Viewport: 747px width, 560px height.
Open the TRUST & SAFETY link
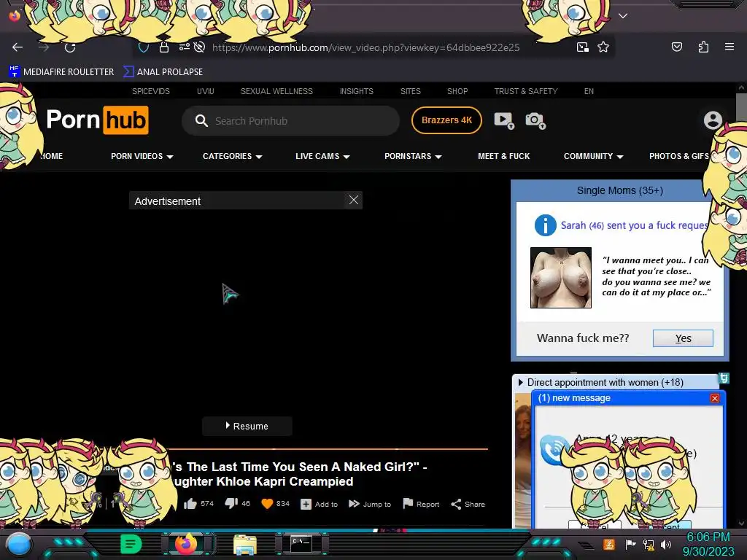pos(526,91)
